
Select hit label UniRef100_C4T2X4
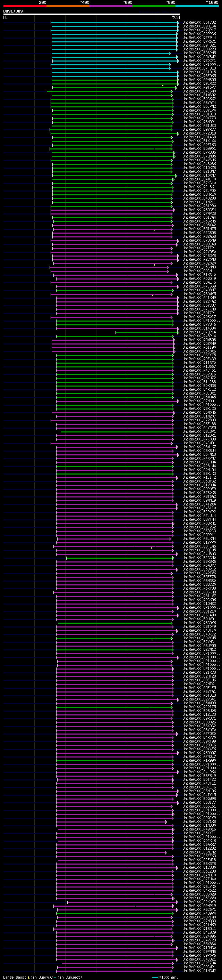(x=199, y=504)
